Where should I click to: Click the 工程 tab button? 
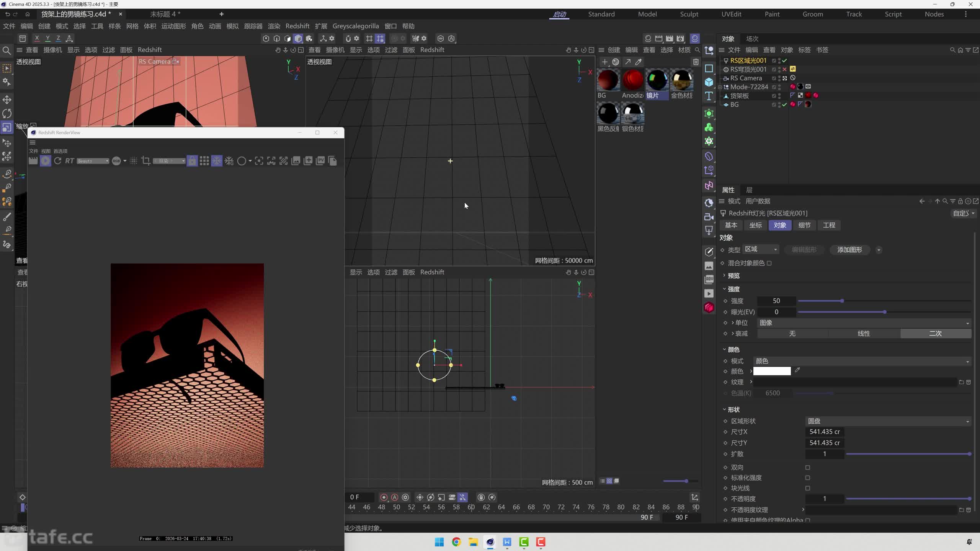pyautogui.click(x=829, y=225)
